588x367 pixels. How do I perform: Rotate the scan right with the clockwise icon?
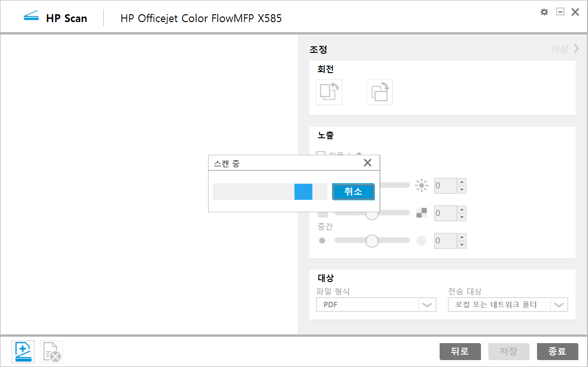[379, 92]
